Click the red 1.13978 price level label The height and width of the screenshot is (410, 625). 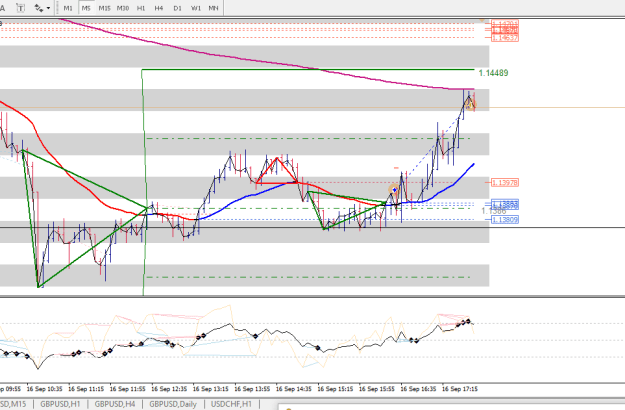point(505,182)
